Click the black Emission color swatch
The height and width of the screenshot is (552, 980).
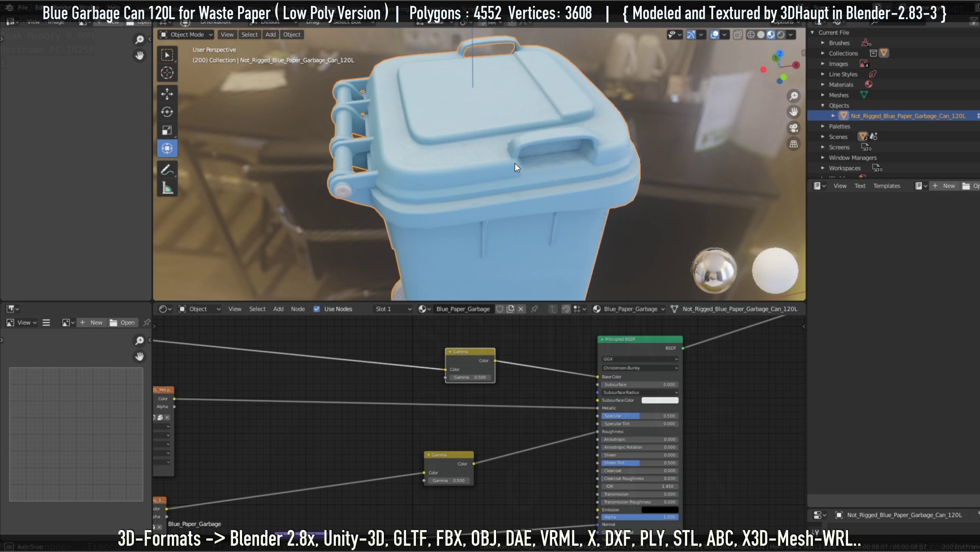pos(660,510)
